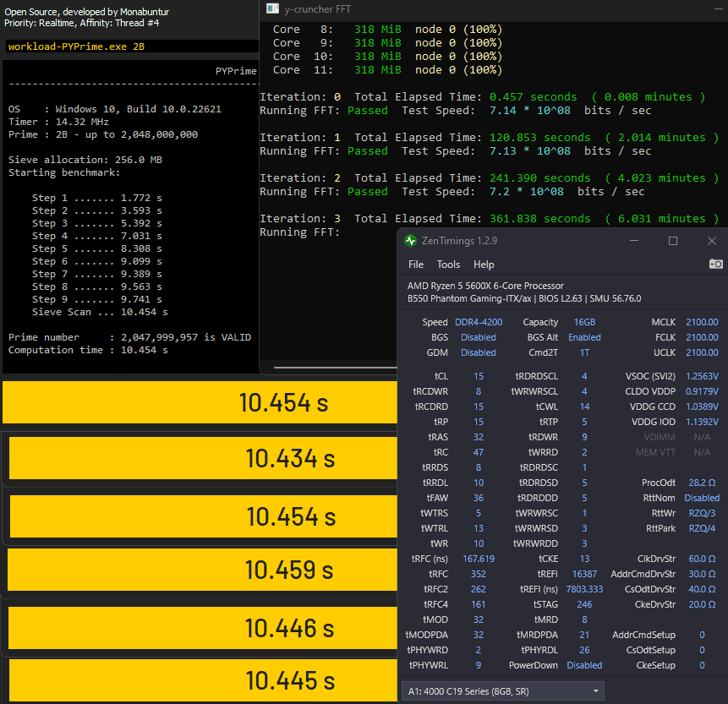Screen dimensions: 728x704
Task: Close the ZenTimings window
Action: coord(711,241)
